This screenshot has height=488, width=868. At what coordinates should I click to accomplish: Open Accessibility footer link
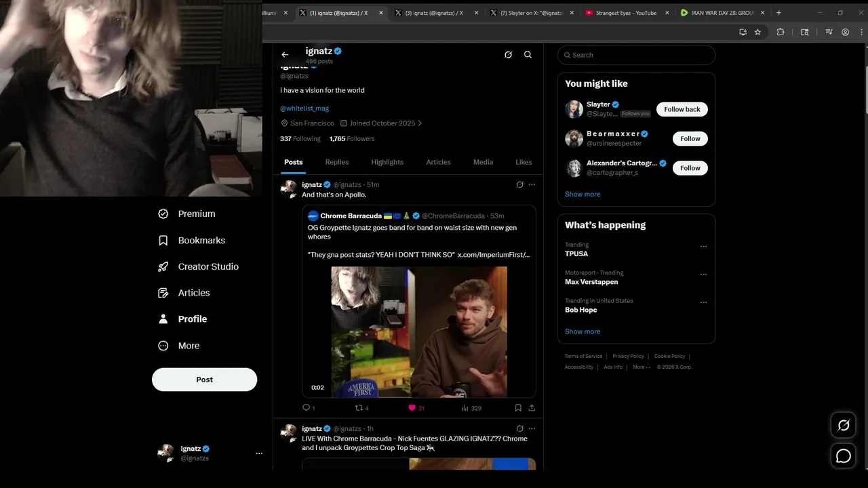[x=579, y=367]
